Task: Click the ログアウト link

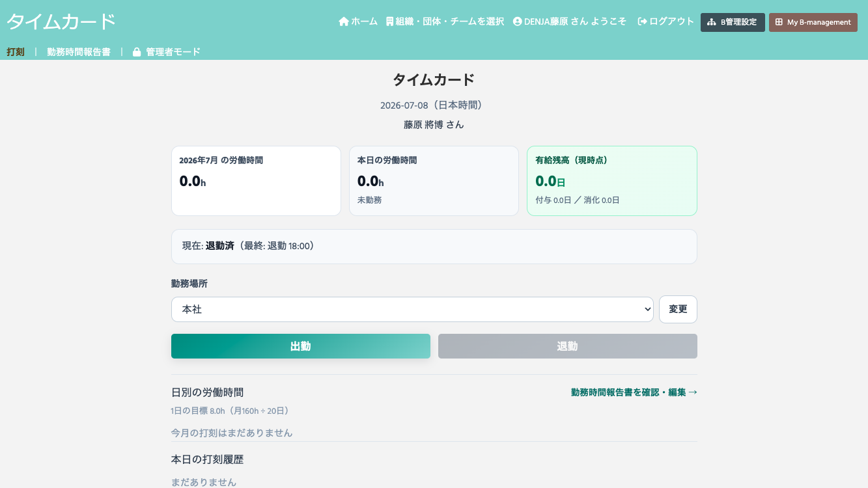Action: point(666,21)
